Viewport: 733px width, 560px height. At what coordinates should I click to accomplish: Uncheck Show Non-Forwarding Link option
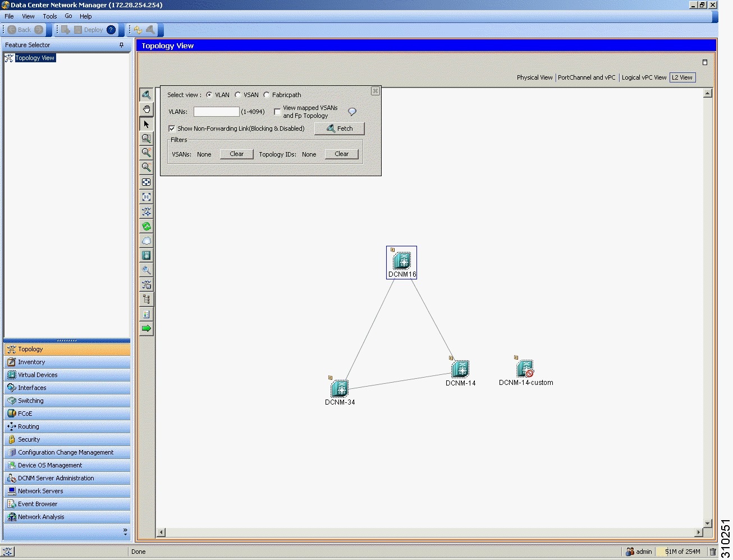[172, 128]
